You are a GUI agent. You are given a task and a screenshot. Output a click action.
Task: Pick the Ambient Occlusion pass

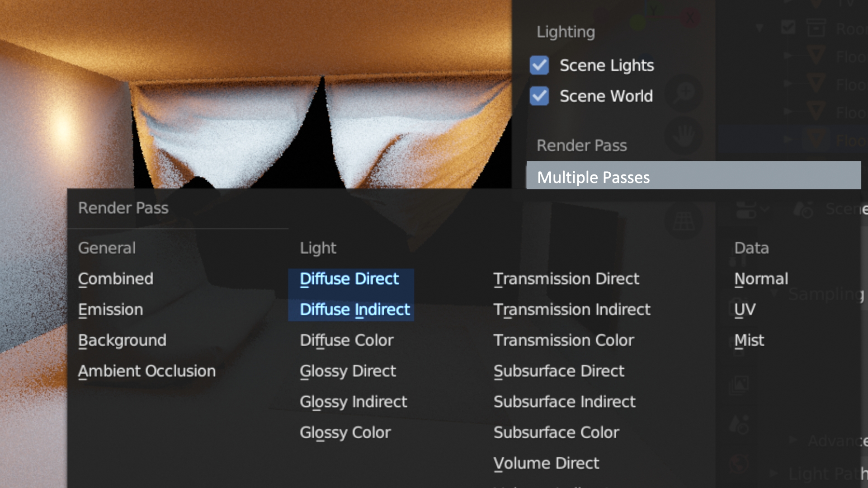147,371
